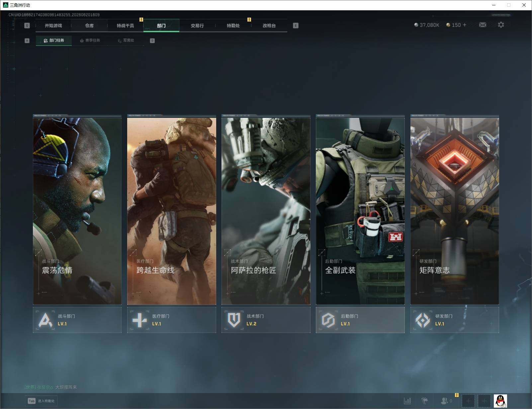Screen dimensions: 532x409
Task: Click the 后勤部门 LV.1 button
Action: click(360, 320)
